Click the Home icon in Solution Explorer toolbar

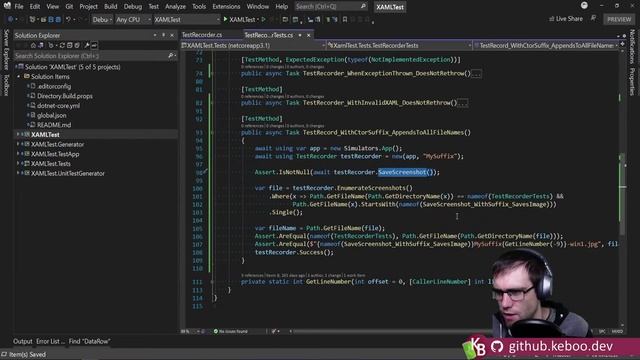(x=33, y=45)
